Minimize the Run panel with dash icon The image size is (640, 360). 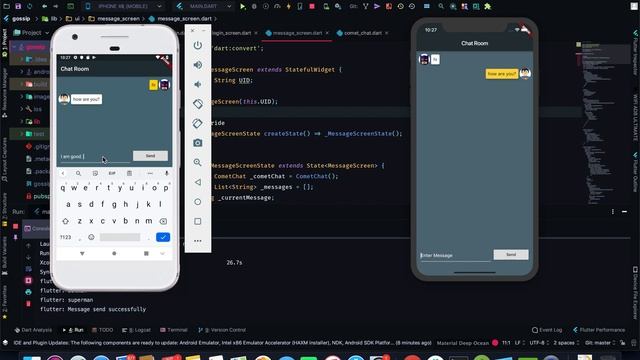624,211
